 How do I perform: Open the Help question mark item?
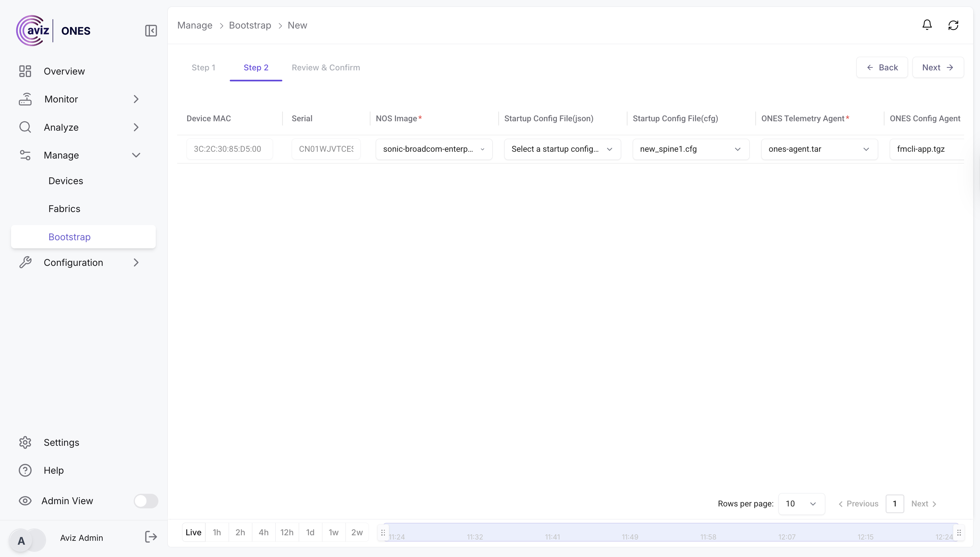(25, 470)
